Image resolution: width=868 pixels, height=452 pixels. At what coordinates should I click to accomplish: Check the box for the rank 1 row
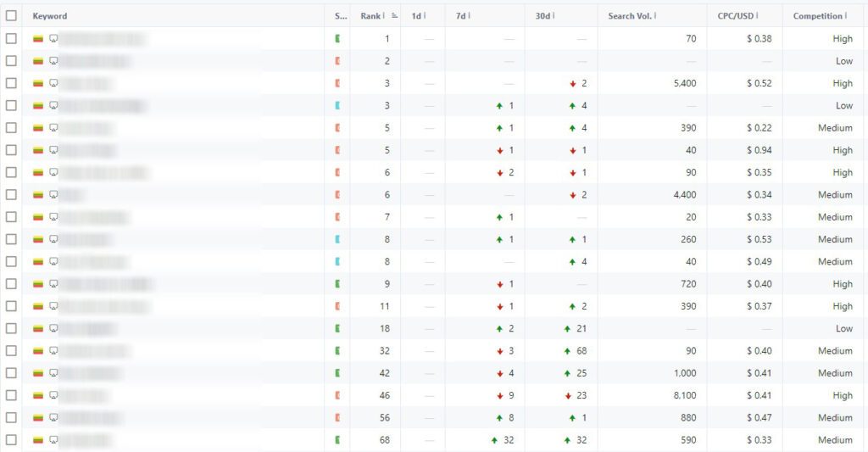coord(11,39)
